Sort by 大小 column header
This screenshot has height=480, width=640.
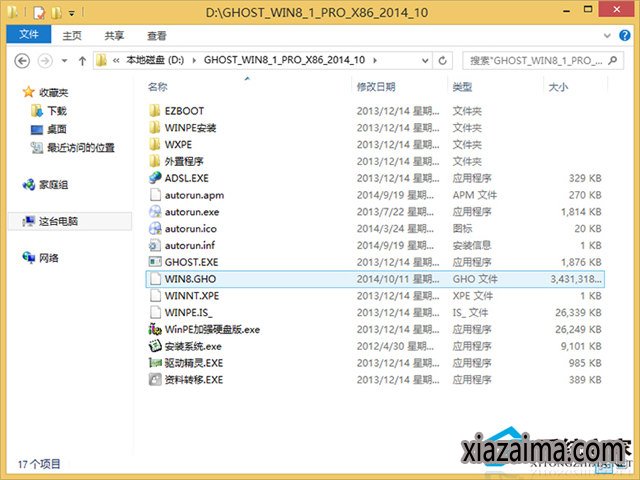(558, 86)
